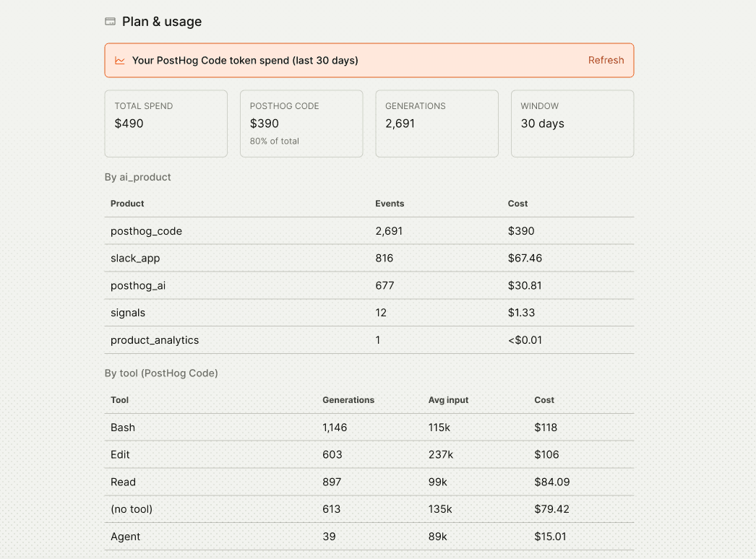Click the <$0.01 cost cell

click(x=525, y=340)
